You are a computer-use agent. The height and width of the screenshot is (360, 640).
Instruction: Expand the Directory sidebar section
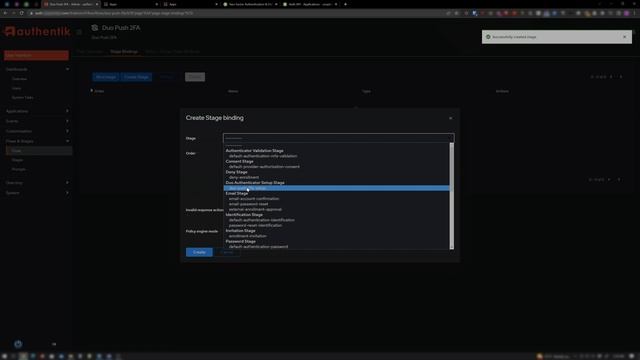[37, 183]
